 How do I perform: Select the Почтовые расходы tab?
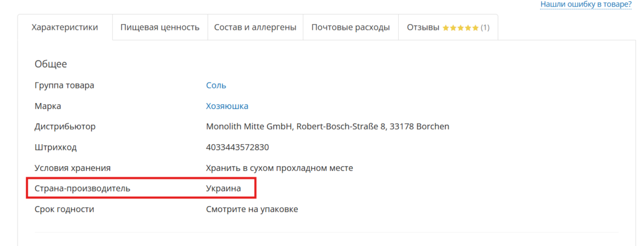351,28
